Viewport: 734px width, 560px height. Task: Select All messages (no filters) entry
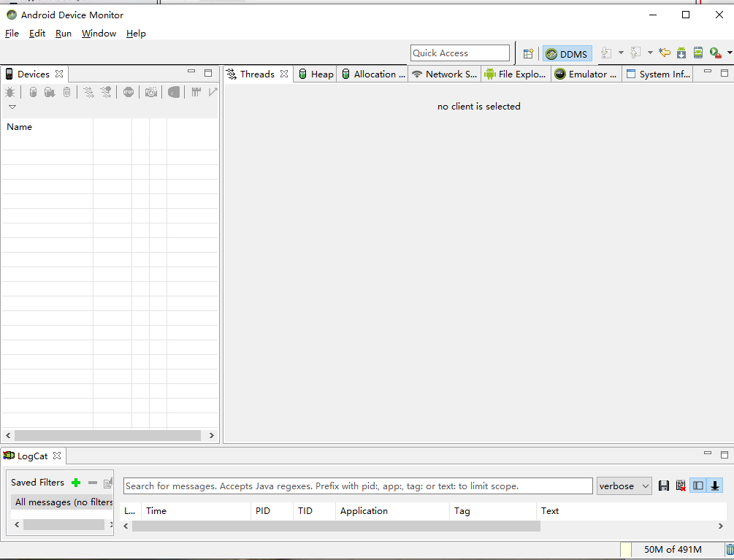click(x=62, y=502)
